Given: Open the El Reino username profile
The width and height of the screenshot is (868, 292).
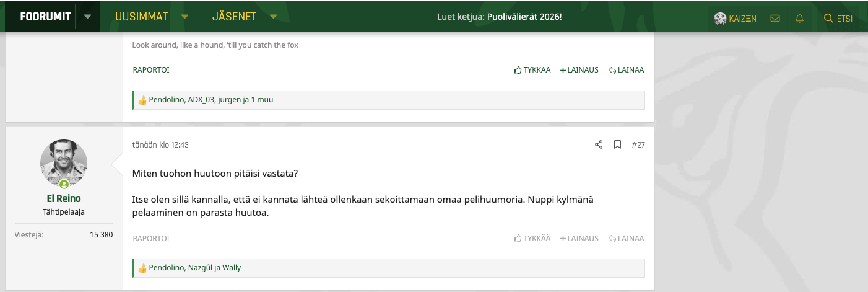Looking at the screenshot, I should [x=64, y=198].
